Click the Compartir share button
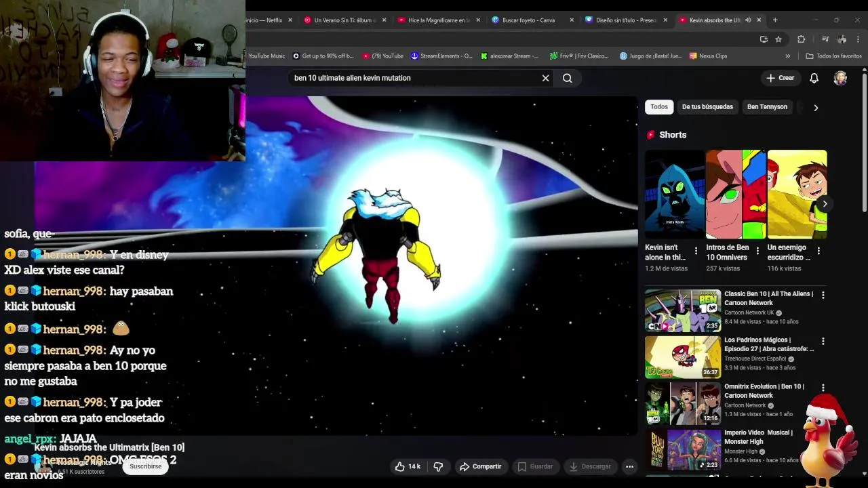The width and height of the screenshot is (868, 488). [x=480, y=466]
